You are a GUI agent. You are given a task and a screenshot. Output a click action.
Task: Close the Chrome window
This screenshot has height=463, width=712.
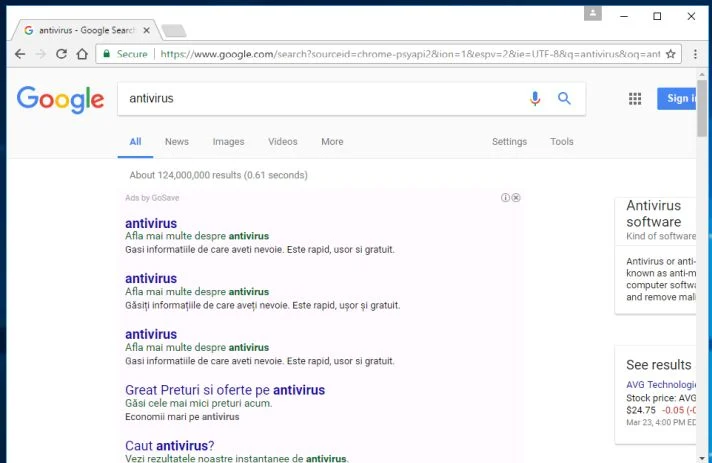point(691,16)
